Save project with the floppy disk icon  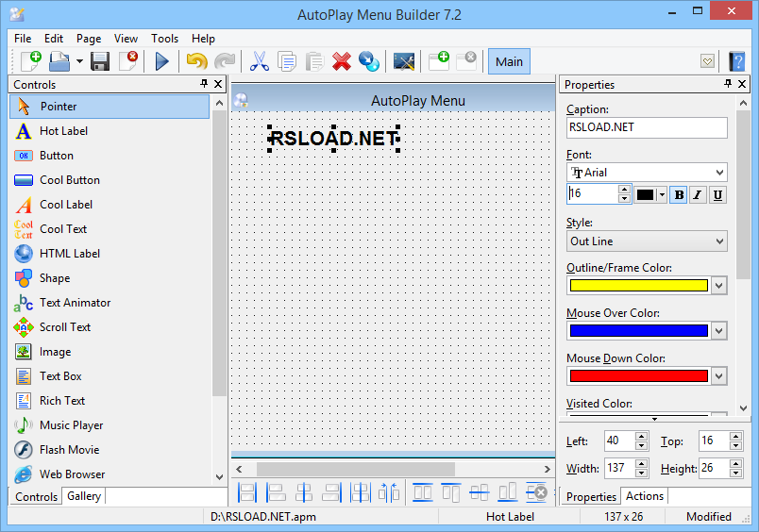coord(100,61)
